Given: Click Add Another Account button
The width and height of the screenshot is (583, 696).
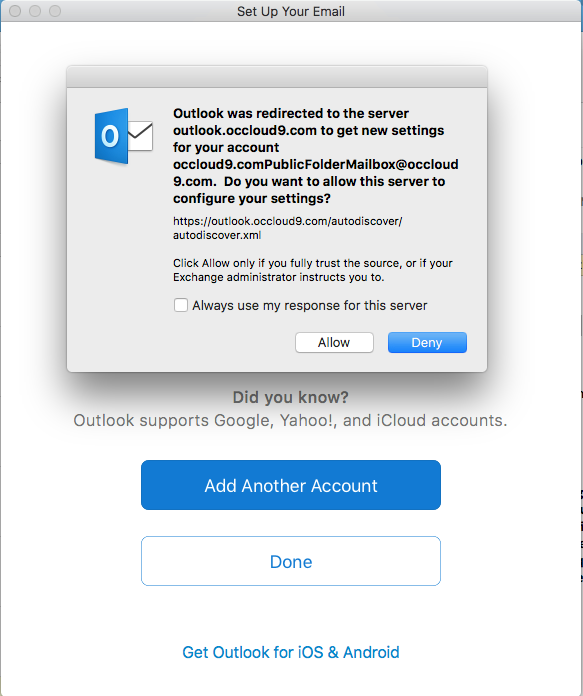Looking at the screenshot, I should pyautogui.click(x=291, y=485).
